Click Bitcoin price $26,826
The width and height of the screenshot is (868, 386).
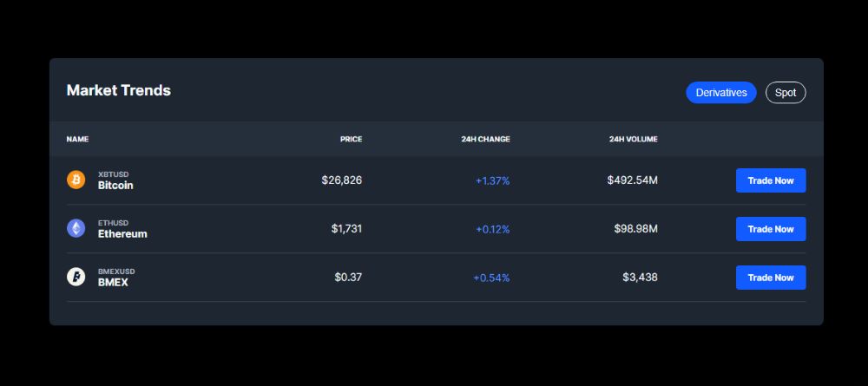tap(341, 180)
